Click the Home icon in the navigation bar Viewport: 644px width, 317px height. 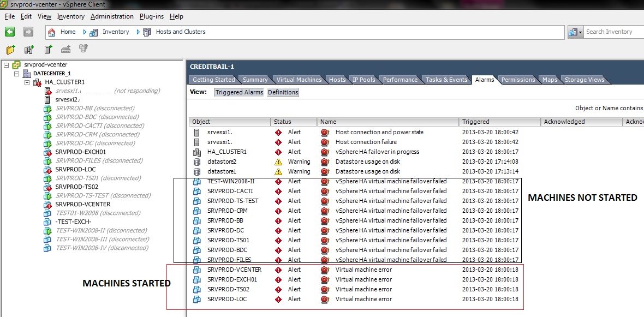(51, 32)
